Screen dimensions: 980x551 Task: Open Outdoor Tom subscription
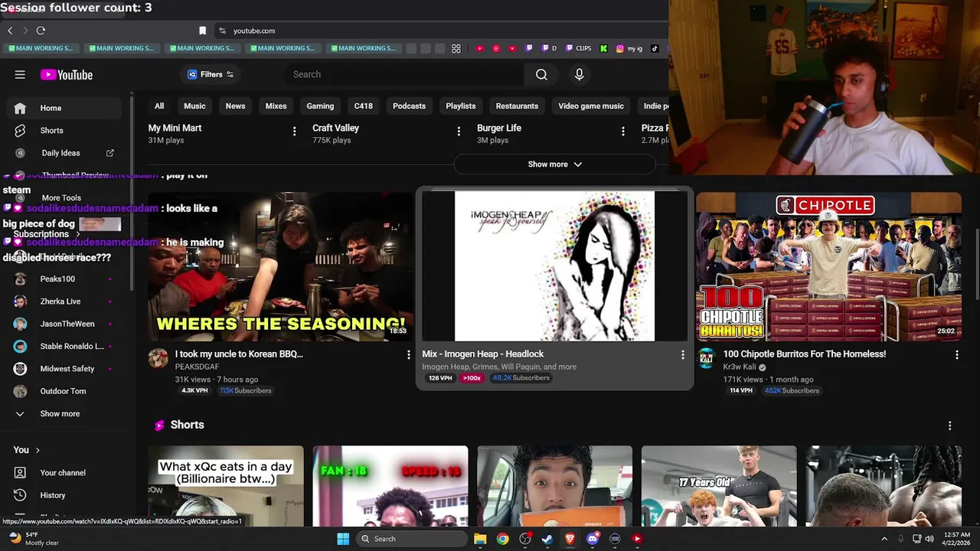pos(64,391)
